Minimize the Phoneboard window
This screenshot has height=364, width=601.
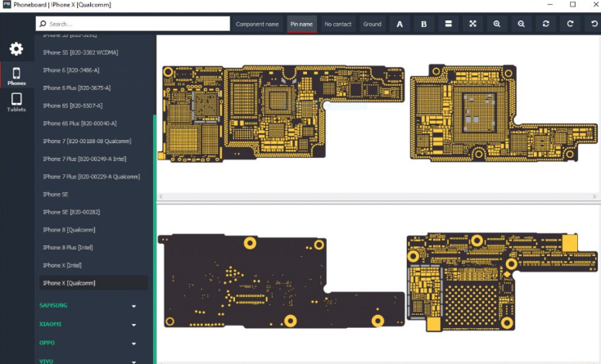click(550, 5)
